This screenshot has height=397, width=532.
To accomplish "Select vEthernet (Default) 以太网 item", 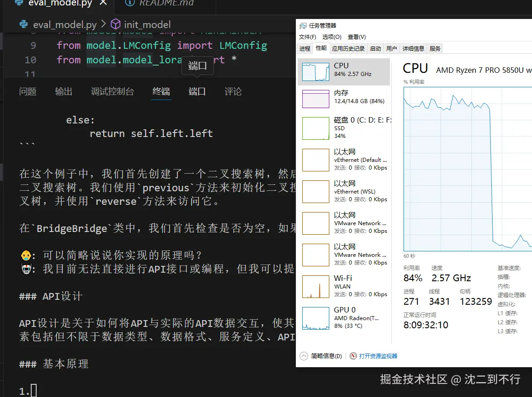I will [x=344, y=159].
